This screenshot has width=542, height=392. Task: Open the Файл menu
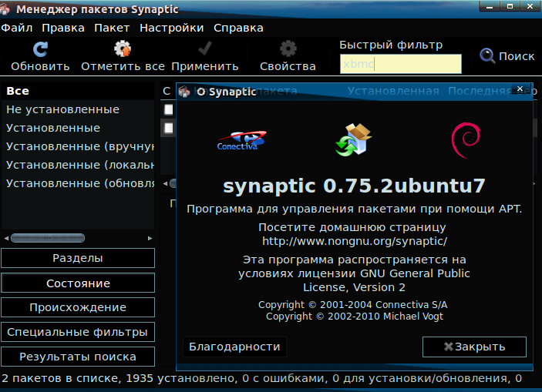coord(17,28)
